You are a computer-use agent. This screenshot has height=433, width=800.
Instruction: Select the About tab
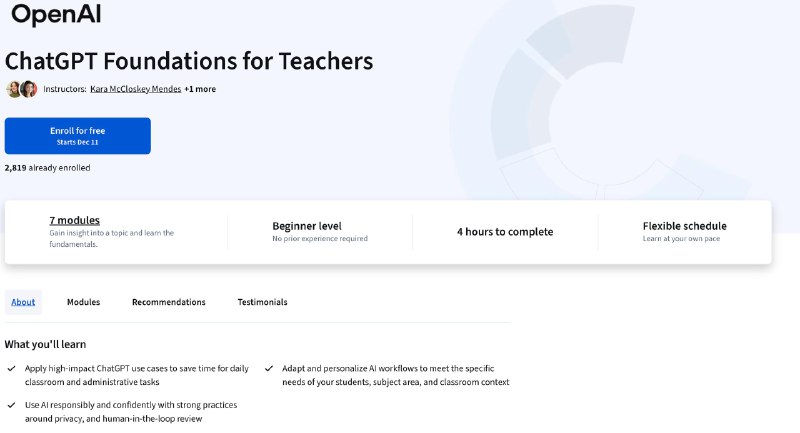23,302
